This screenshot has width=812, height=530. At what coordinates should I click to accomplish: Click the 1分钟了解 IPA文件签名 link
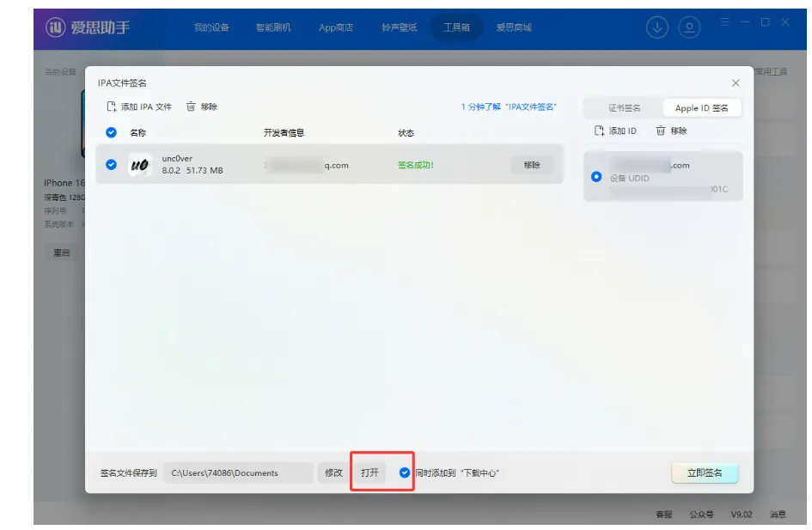click(x=509, y=107)
